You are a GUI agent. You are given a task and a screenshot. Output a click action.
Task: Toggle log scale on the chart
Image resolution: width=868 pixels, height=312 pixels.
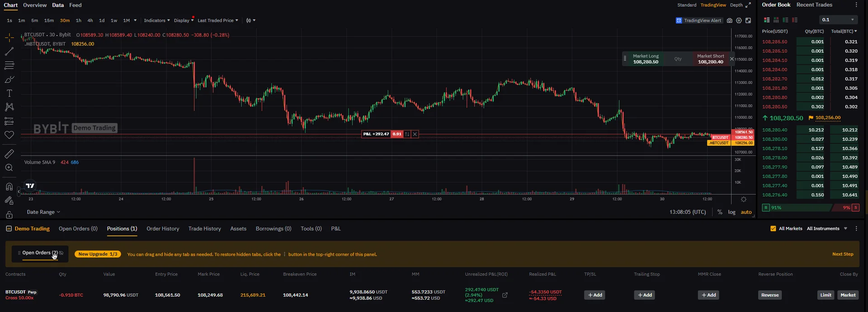point(731,212)
